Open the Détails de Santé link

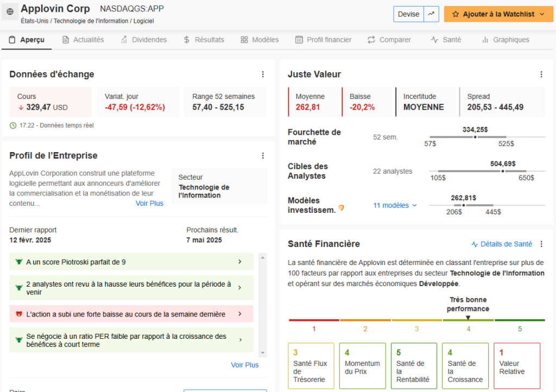(502, 244)
